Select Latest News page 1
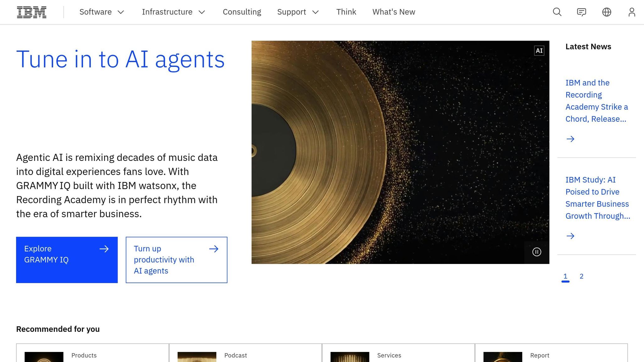 coord(565,276)
